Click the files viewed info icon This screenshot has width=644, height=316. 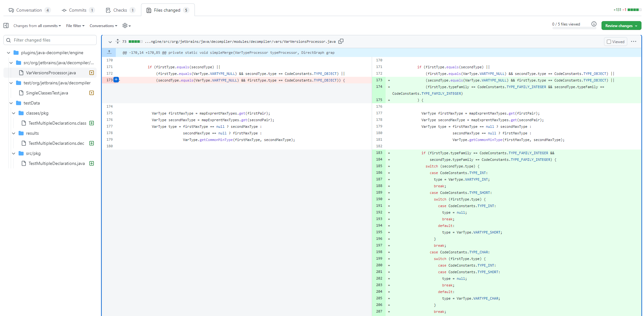[594, 24]
